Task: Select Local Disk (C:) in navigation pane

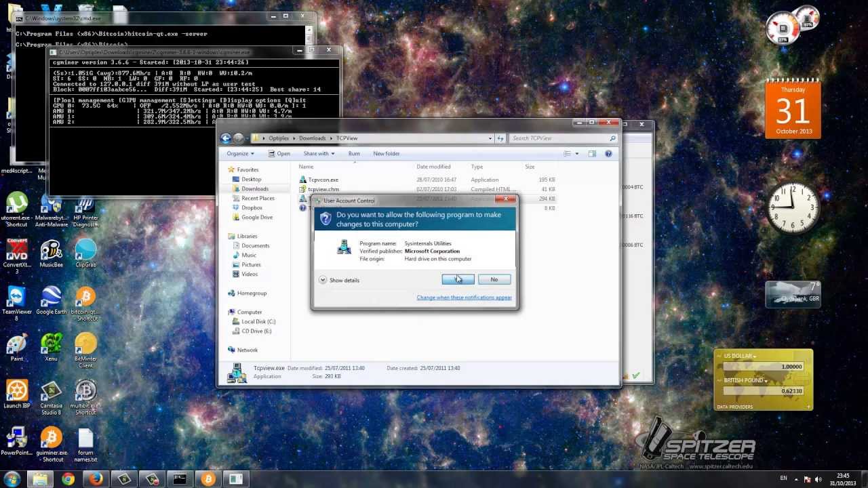Action: (258, 322)
